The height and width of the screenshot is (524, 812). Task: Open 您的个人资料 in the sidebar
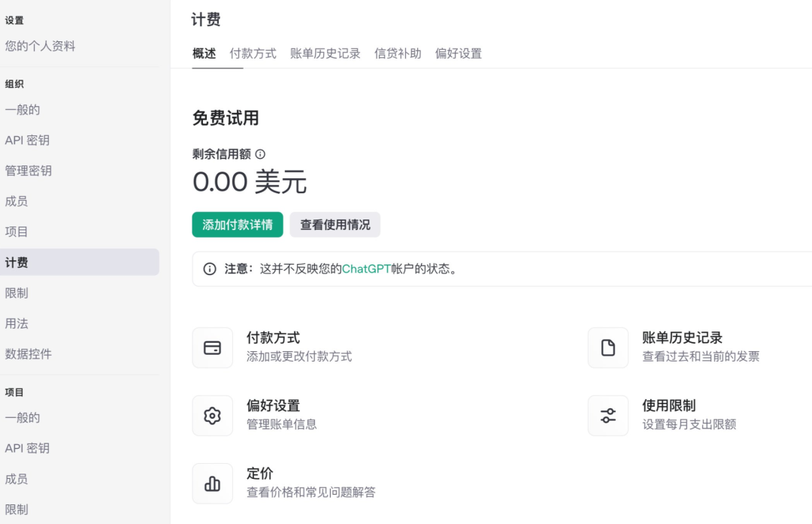pyautogui.click(x=40, y=46)
